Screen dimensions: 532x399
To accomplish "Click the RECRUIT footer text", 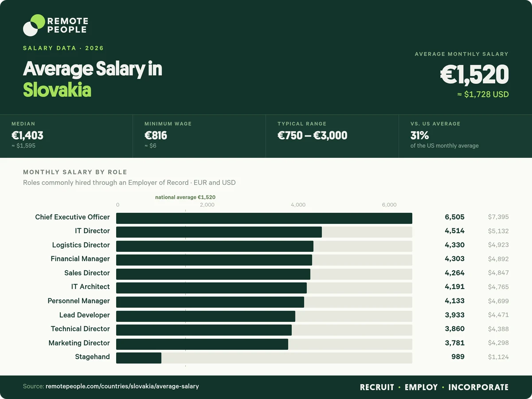I will (377, 387).
